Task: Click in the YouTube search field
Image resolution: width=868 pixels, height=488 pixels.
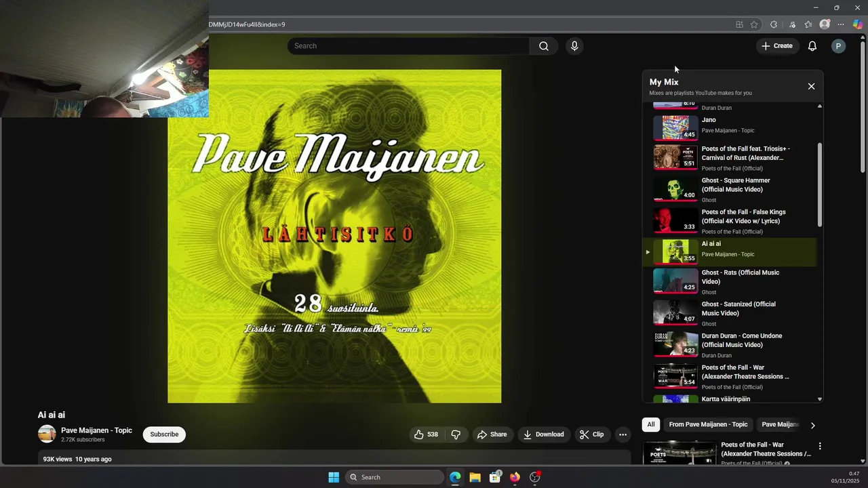Action: click(408, 46)
